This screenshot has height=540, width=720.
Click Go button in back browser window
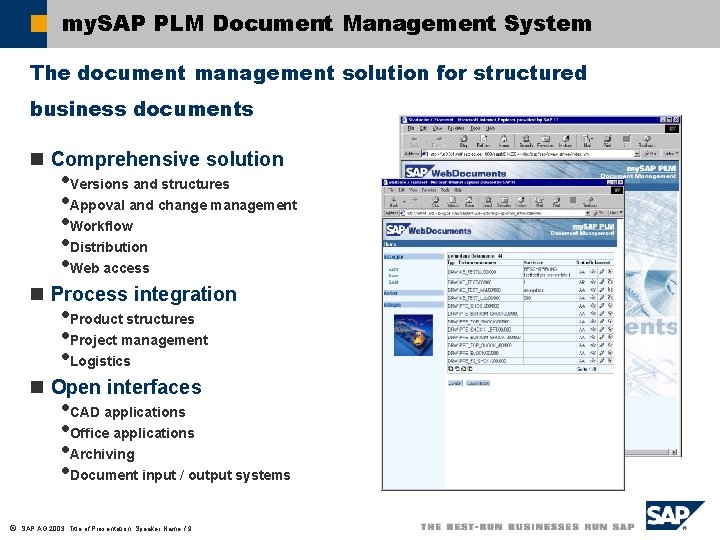point(651,154)
